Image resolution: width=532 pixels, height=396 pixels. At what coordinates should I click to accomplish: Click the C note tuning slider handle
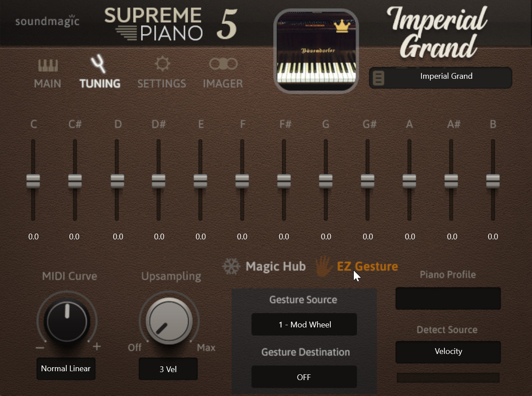tap(33, 181)
